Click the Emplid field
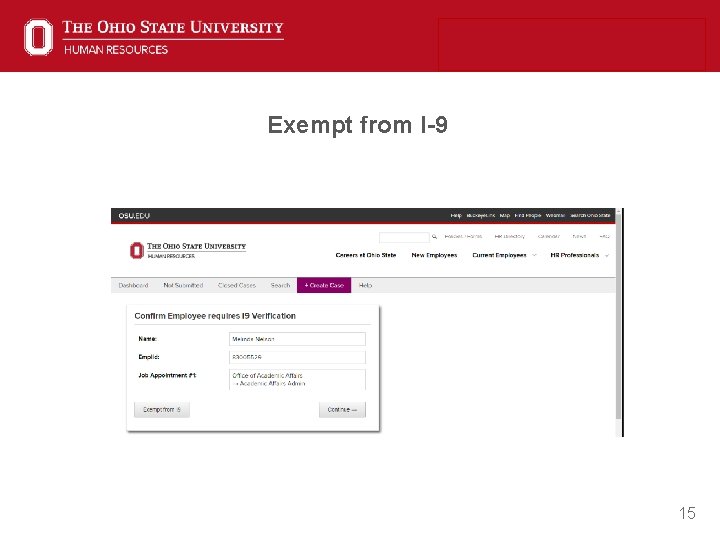 point(297,357)
